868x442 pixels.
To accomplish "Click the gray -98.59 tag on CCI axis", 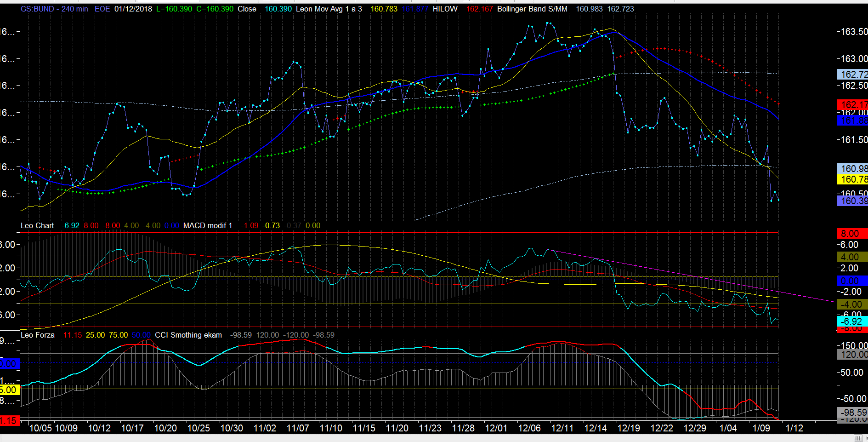I will point(852,413).
